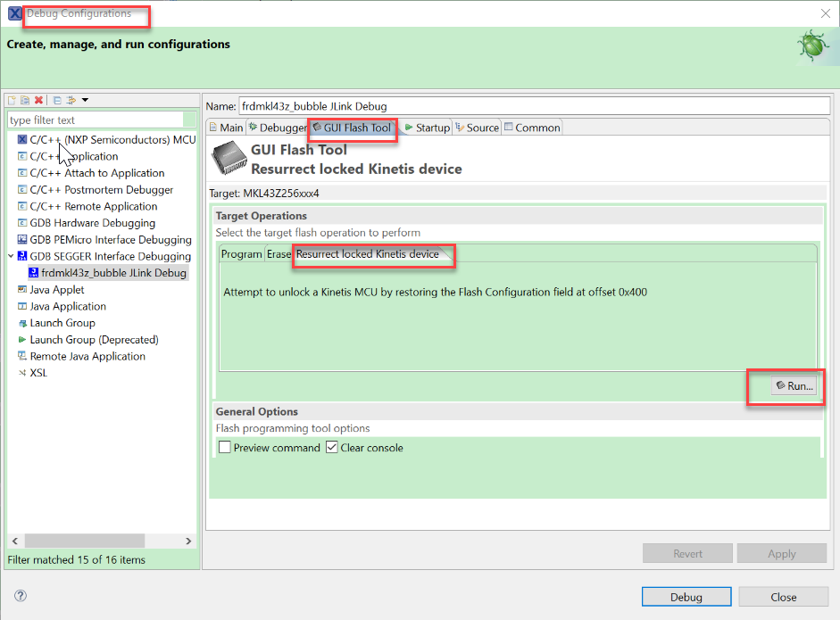
Task: Click the NXP MCU type icon
Action: (x=22, y=140)
